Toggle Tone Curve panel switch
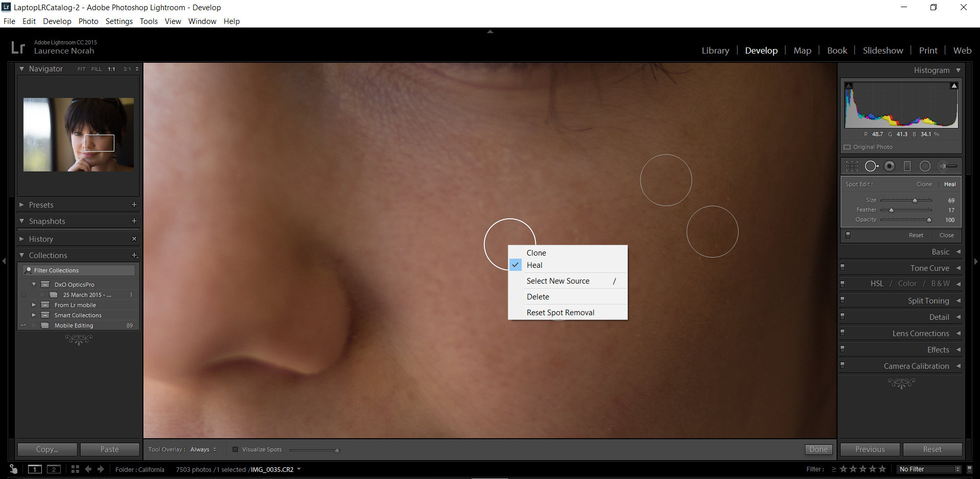This screenshot has height=479, width=980. 843,267
